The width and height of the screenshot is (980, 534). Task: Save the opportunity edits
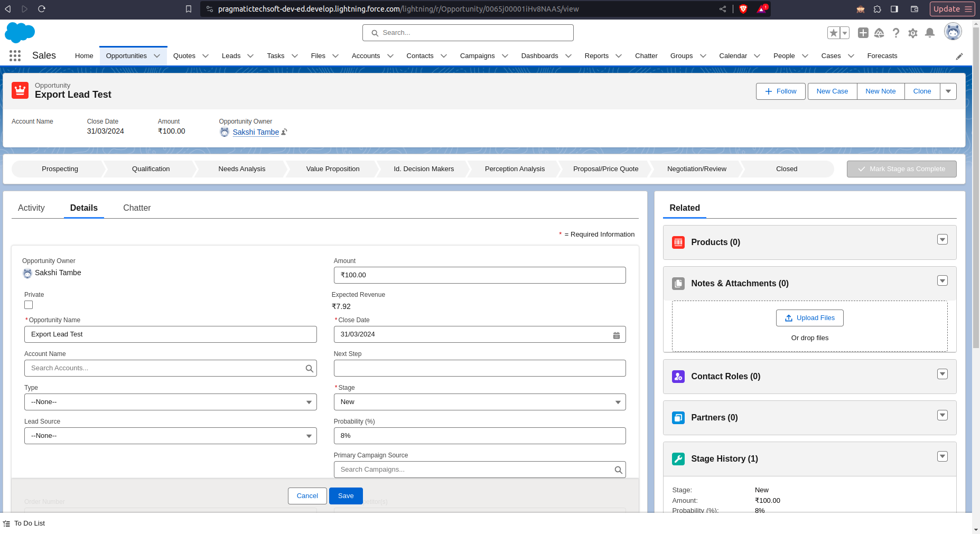(x=346, y=496)
